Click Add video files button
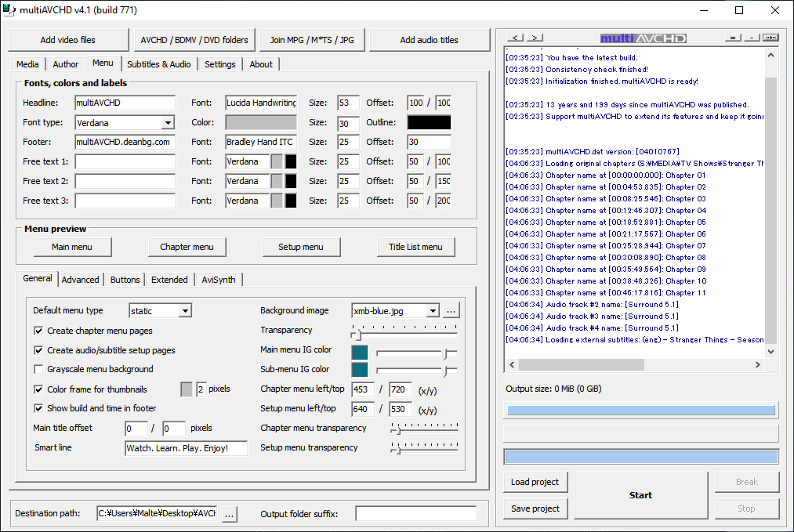Image resolution: width=794 pixels, height=532 pixels. pos(68,40)
